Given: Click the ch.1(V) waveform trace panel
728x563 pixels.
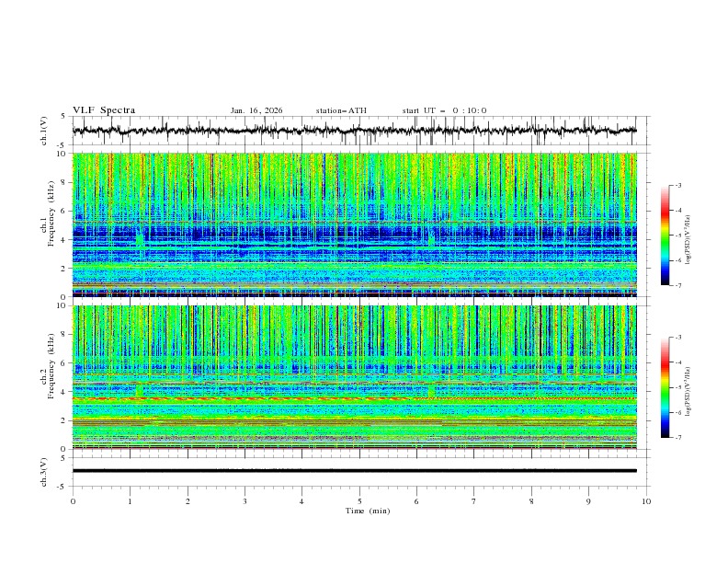Looking at the screenshot, I should coord(358,131).
